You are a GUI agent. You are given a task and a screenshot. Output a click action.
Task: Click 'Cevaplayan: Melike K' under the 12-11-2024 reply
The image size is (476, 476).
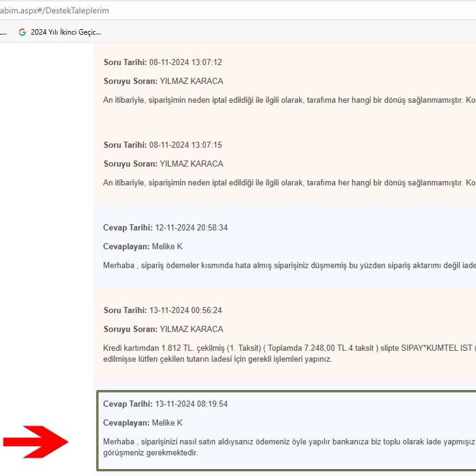(x=143, y=247)
